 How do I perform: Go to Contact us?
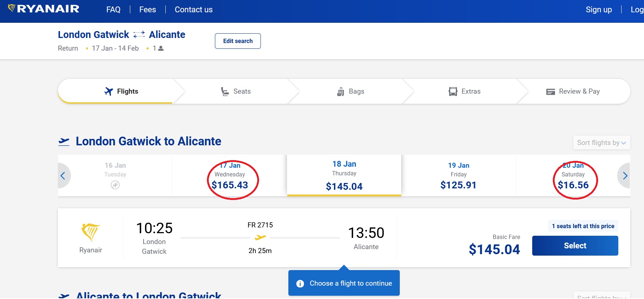coord(194,10)
